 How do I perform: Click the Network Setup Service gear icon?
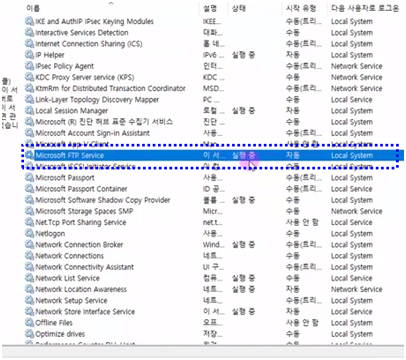pos(29,301)
